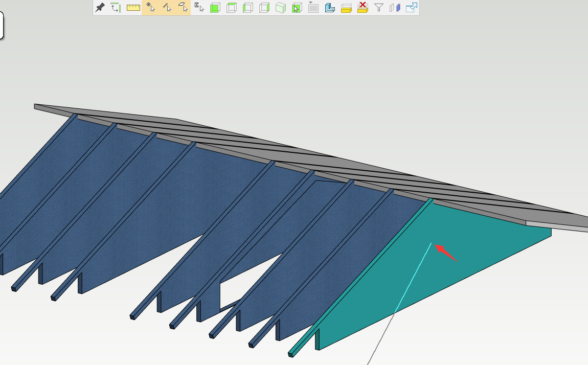Select the green front-face cube view
The height and width of the screenshot is (365, 588).
tap(215, 8)
